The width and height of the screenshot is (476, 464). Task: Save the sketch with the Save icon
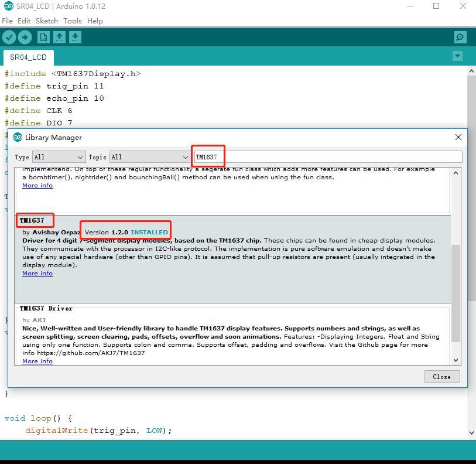[x=76, y=37]
